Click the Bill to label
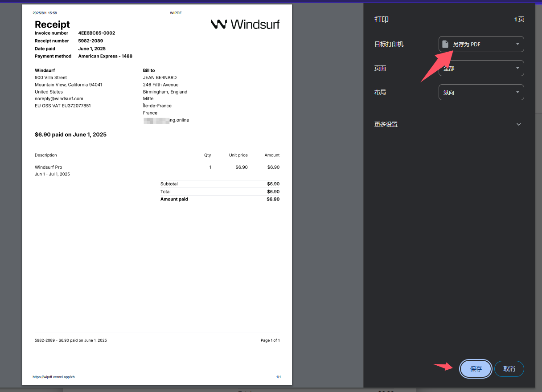The height and width of the screenshot is (392, 542). (149, 70)
